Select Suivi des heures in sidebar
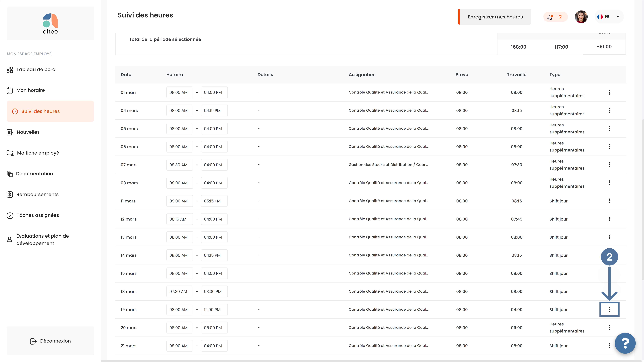The width and height of the screenshot is (644, 362). pos(50,111)
